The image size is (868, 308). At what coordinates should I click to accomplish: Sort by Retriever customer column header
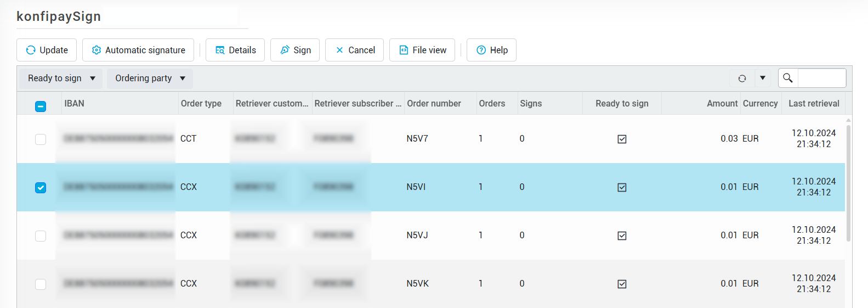point(273,103)
